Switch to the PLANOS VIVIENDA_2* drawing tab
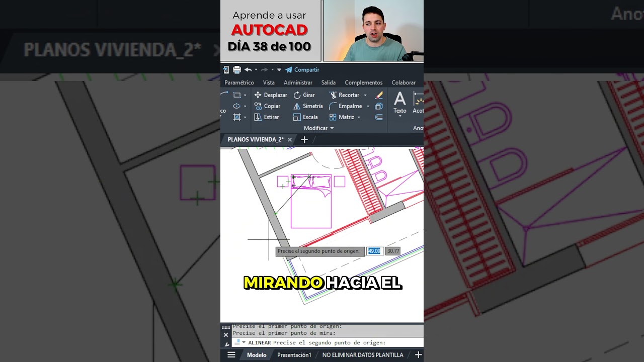 coord(256,140)
